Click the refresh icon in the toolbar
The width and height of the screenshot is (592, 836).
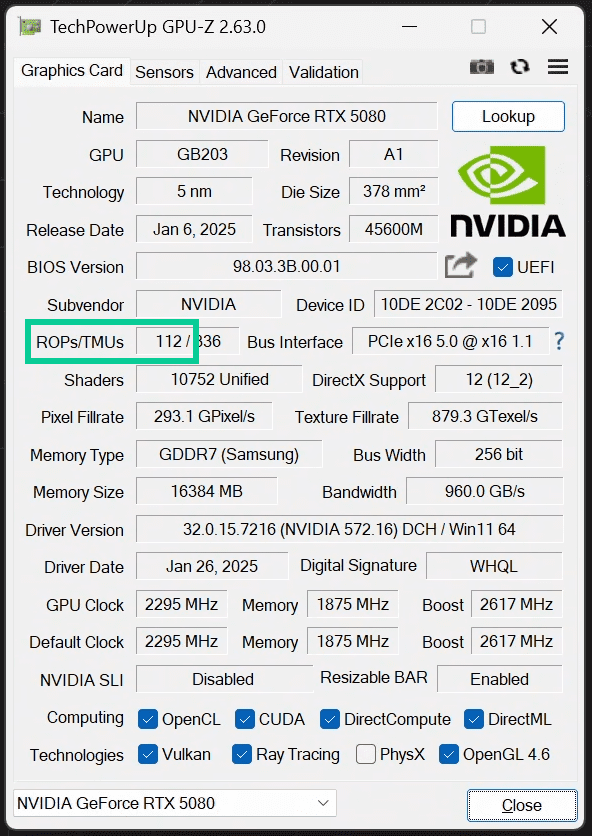519,66
